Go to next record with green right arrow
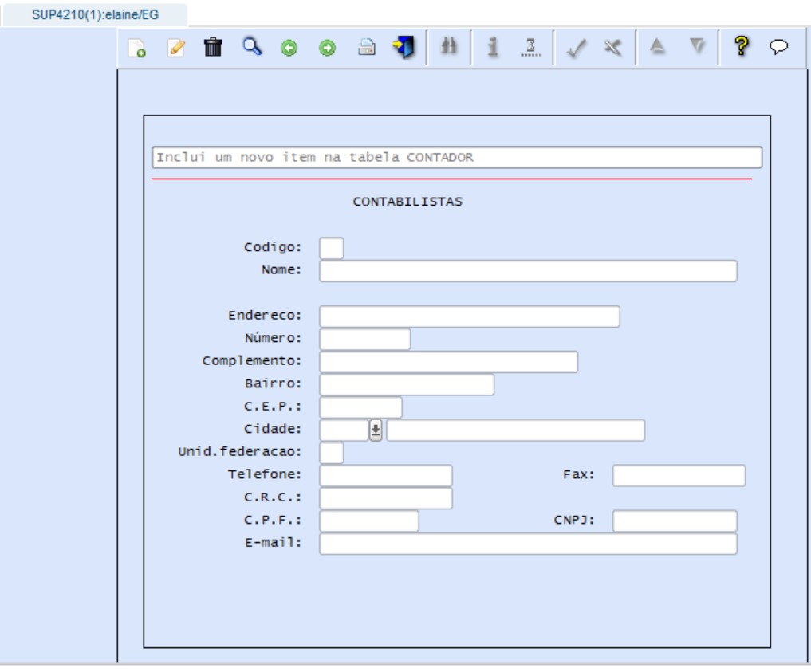811x672 pixels. (x=327, y=48)
